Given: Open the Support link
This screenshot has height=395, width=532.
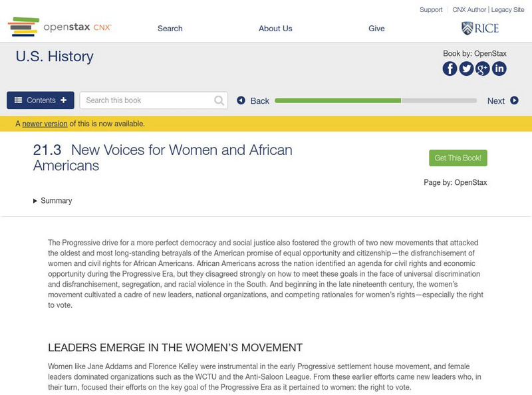Looking at the screenshot, I should pos(431,10).
